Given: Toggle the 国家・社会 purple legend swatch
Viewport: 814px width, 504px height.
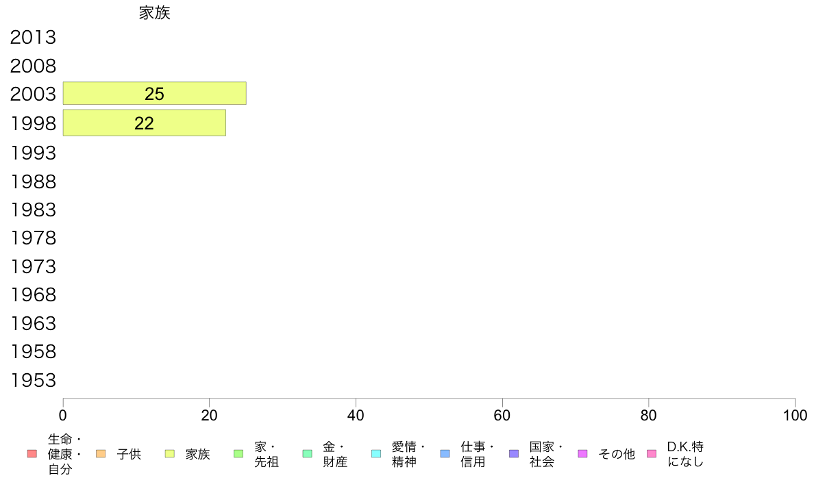Looking at the screenshot, I should [514, 454].
